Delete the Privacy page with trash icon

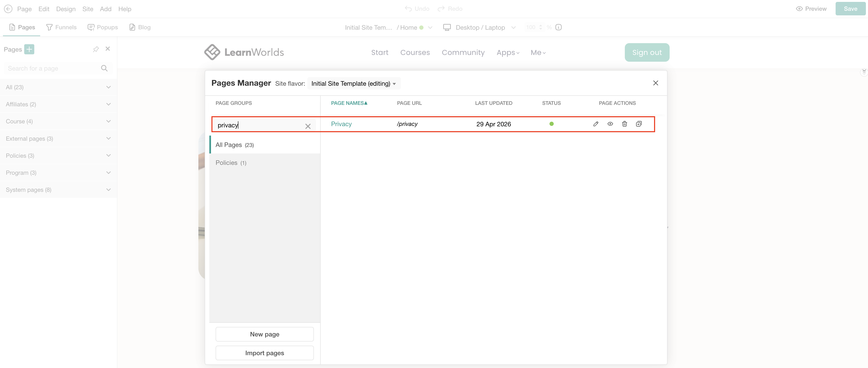(x=624, y=124)
